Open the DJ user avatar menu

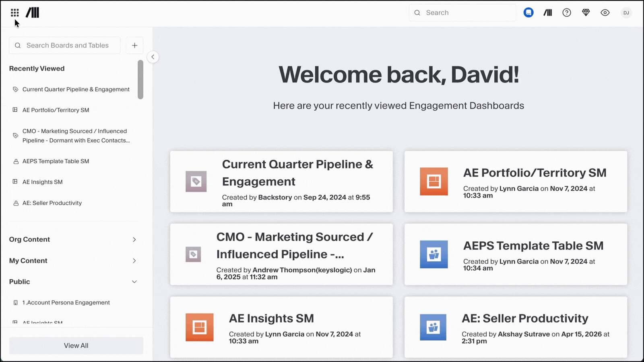click(626, 13)
